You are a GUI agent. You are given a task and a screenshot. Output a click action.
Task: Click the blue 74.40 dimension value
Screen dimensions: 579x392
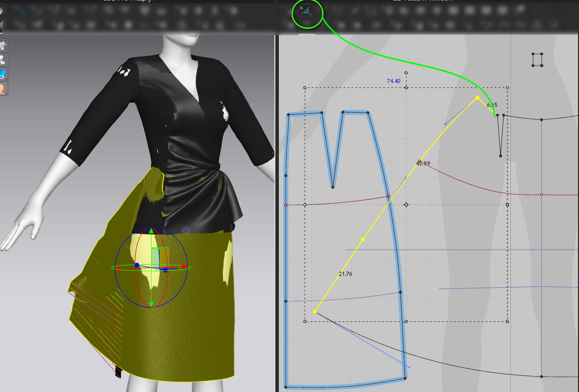pos(393,81)
